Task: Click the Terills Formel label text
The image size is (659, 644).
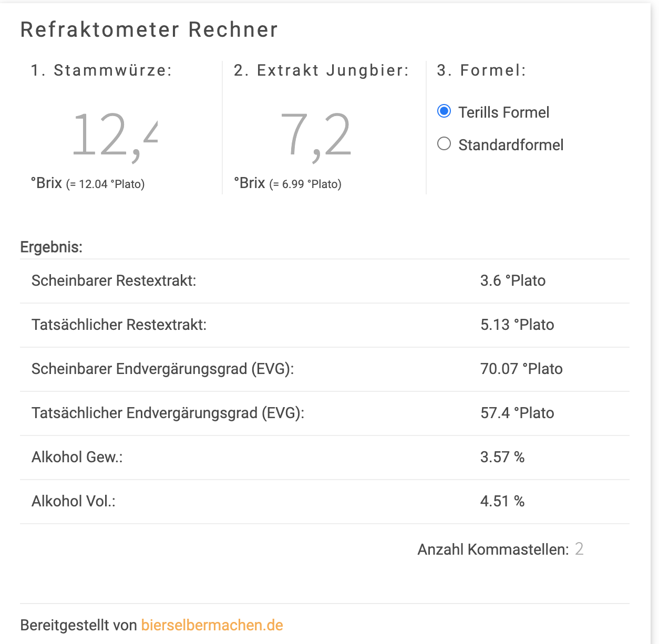Action: click(x=503, y=112)
